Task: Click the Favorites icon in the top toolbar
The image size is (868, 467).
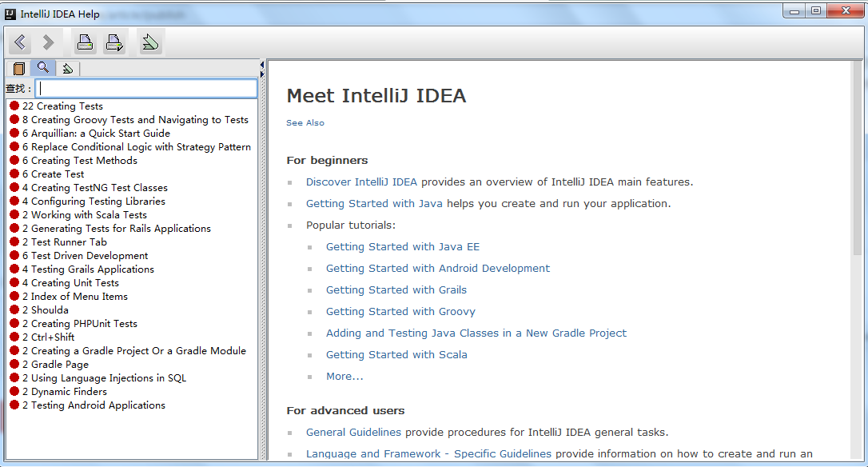Action: (149, 42)
